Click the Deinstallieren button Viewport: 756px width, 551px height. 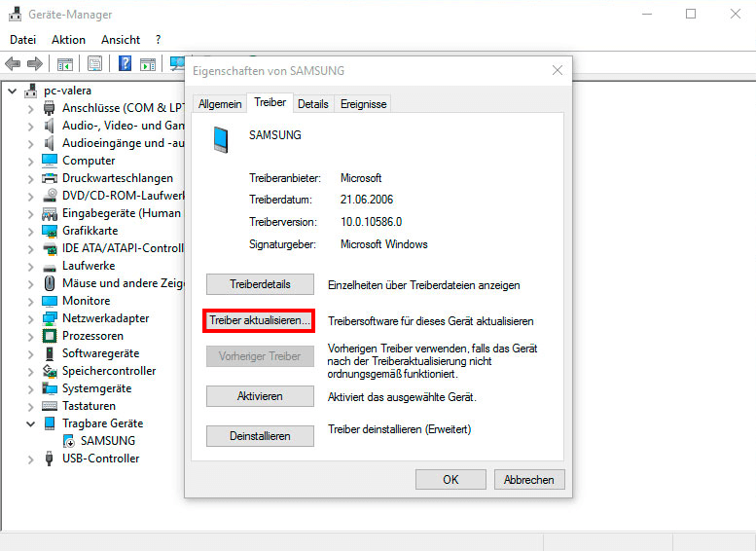coord(260,436)
